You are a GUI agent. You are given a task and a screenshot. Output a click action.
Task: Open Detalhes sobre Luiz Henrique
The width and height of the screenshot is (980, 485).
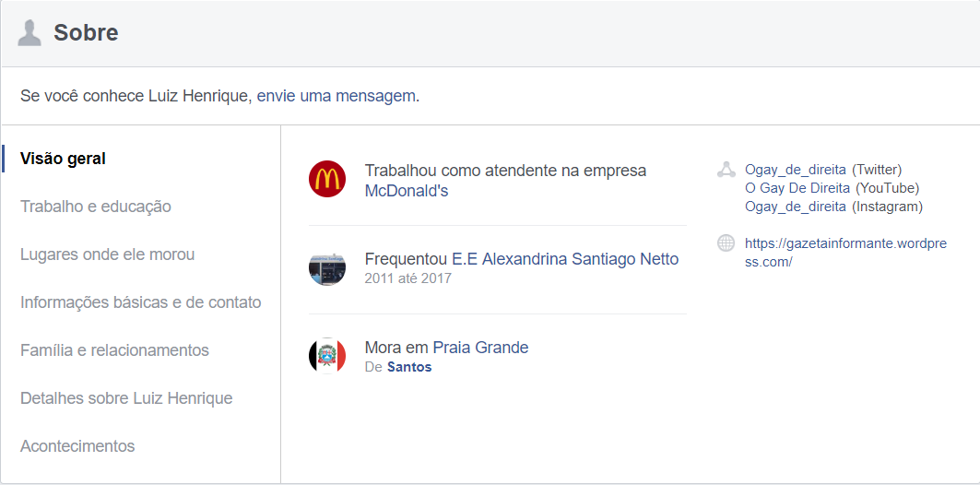point(126,398)
